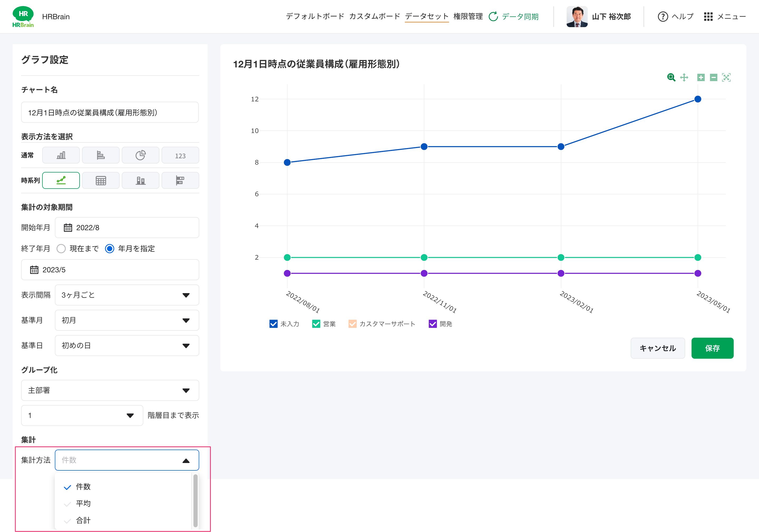The height and width of the screenshot is (532, 759).
Task: Click the チャート名 text field
Action: (x=110, y=112)
